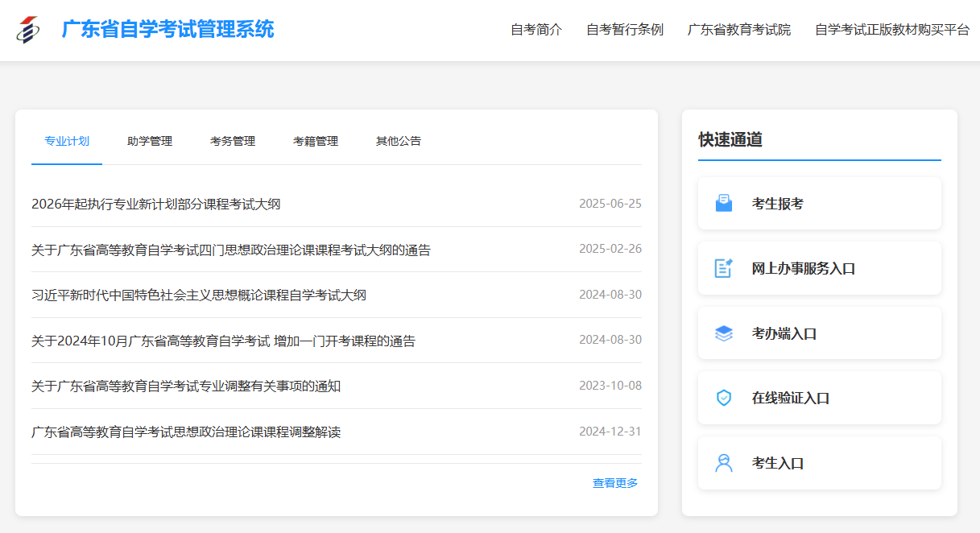Image resolution: width=980 pixels, height=533 pixels.
Task: Click the date 2023-10-08
Action: (610, 386)
